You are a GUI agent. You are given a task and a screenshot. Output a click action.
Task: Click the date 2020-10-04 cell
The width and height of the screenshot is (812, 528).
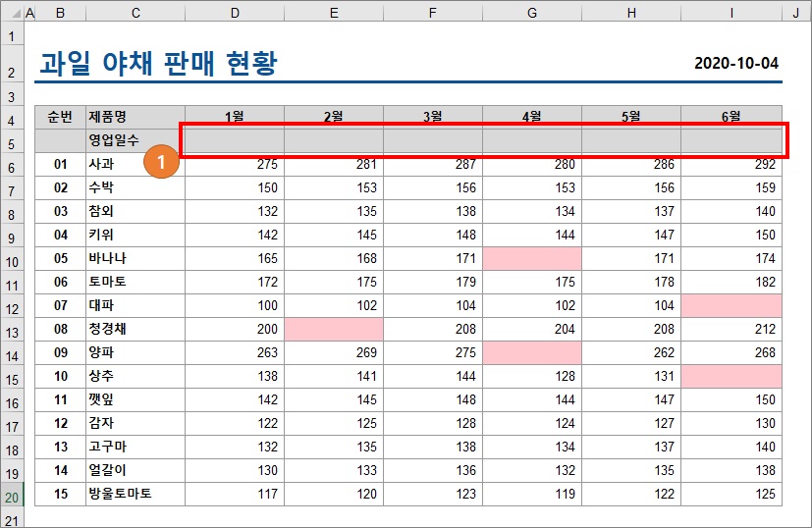[x=735, y=63]
